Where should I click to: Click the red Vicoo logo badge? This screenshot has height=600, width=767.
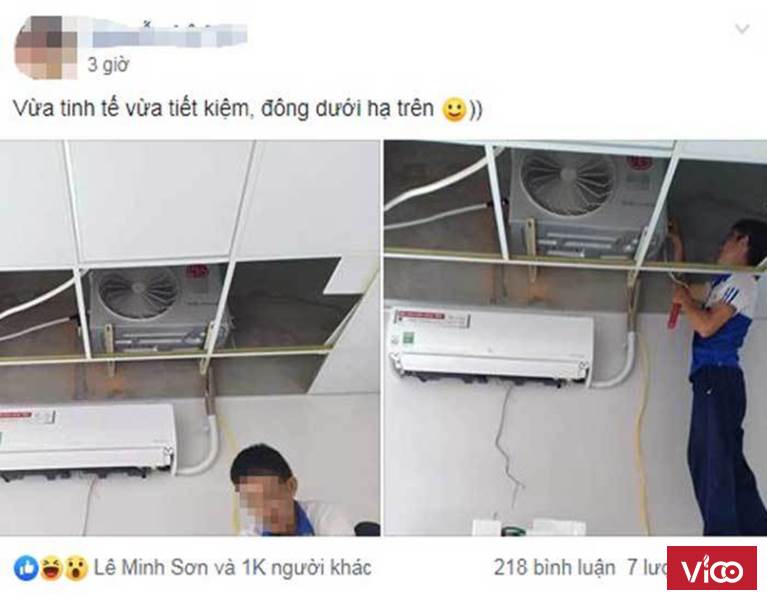click(x=711, y=569)
